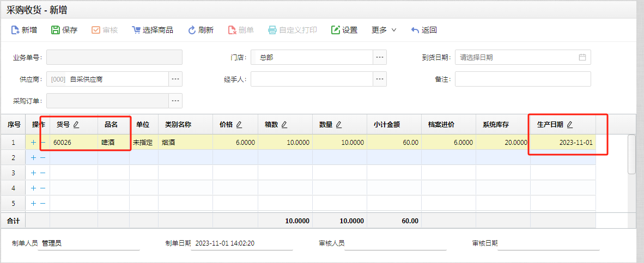The height and width of the screenshot is (263, 644).
Task: Click the 货号 column edit pencil
Action: pyautogui.click(x=76, y=125)
